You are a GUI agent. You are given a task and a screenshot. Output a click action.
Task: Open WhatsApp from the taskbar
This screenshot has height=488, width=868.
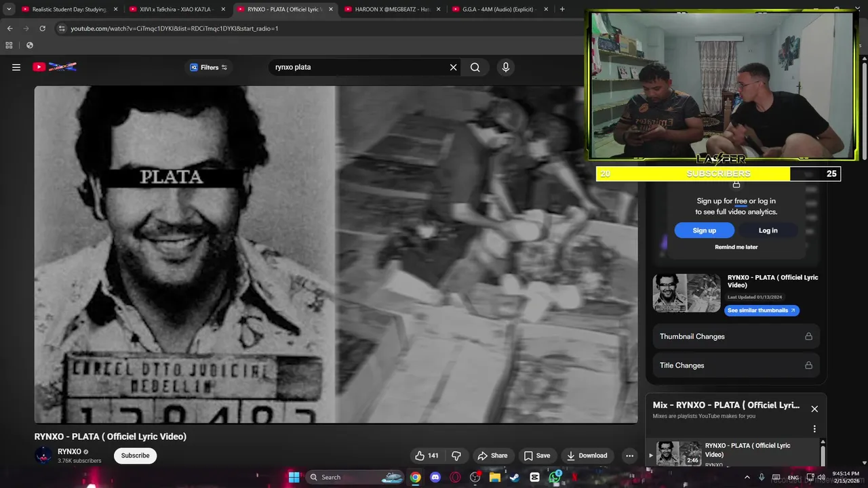555,477
